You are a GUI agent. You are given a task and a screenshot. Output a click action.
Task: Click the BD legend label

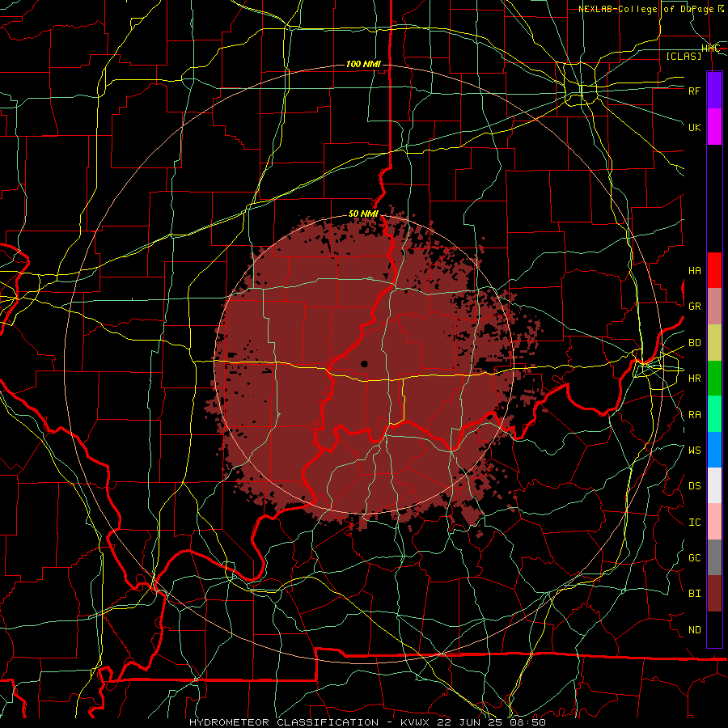[x=695, y=343]
